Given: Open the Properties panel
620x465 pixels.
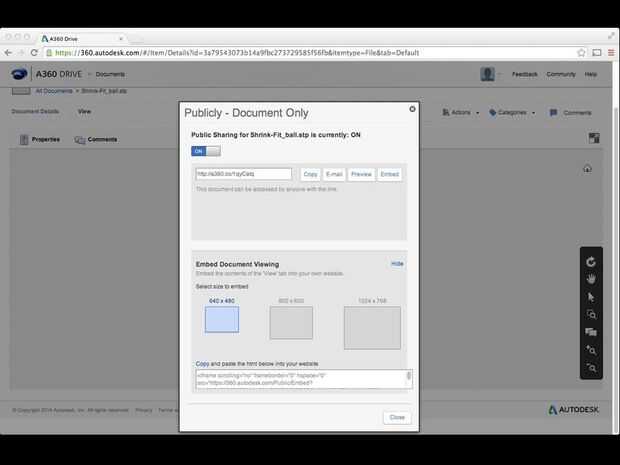Looking at the screenshot, I should tap(40, 140).
